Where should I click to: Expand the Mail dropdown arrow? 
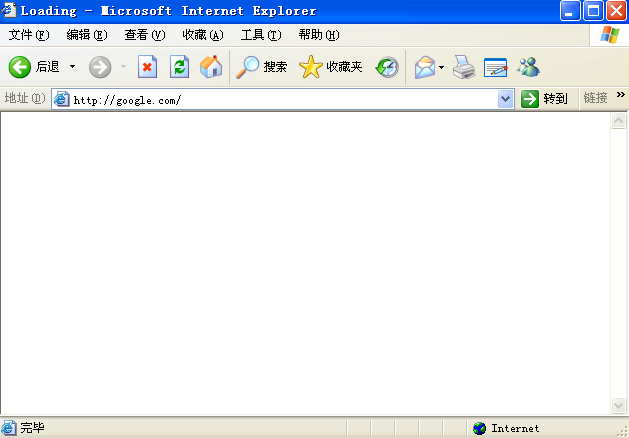[442, 67]
